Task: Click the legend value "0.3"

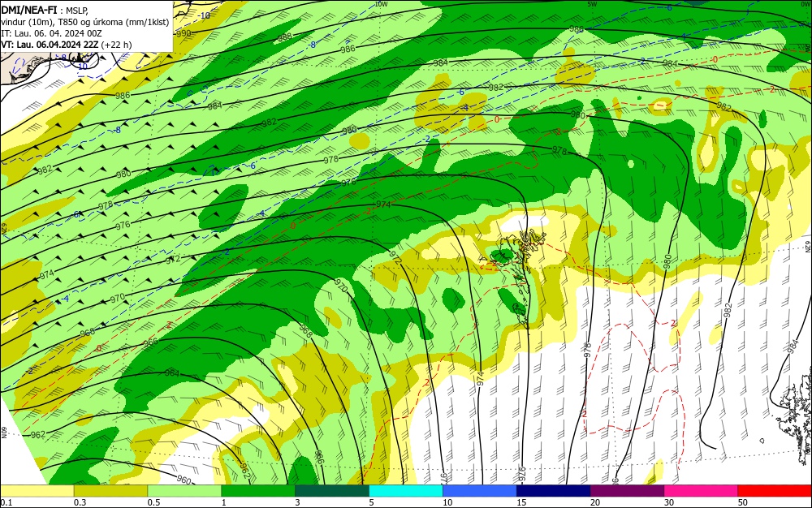Action: click(x=80, y=502)
